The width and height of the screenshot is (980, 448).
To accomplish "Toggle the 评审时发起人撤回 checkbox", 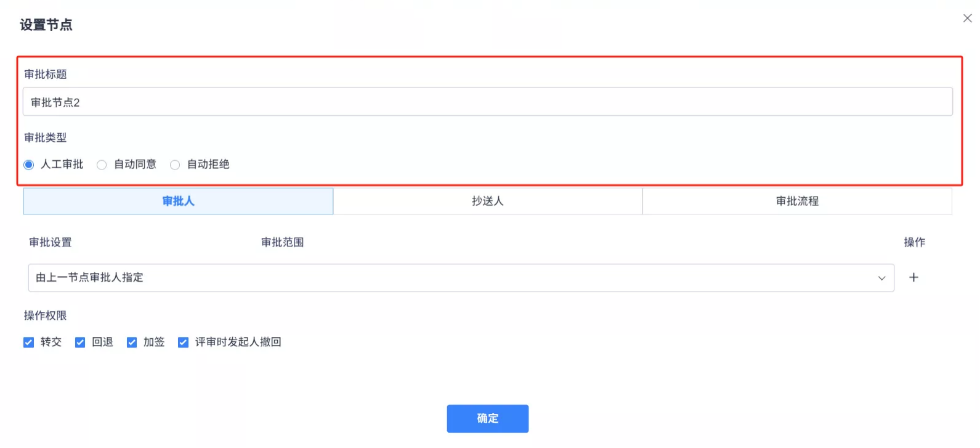I will click(x=183, y=343).
